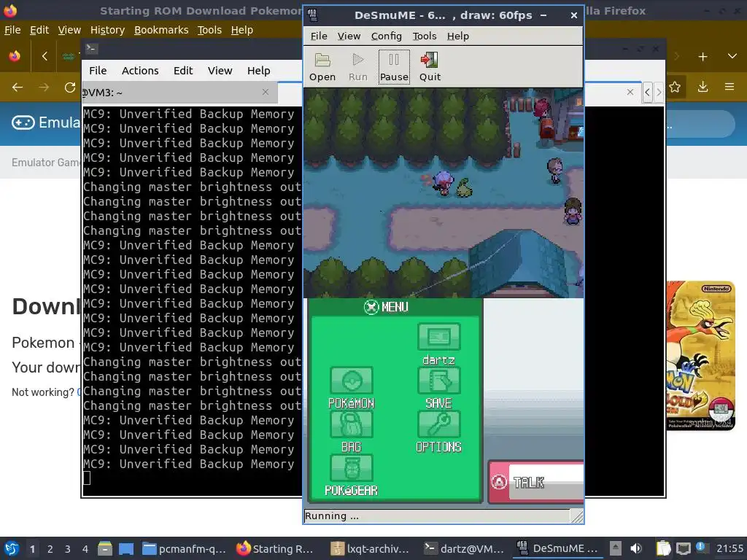747x560 pixels.
Task: Switch to virtual desktop 2
Action: (50, 549)
